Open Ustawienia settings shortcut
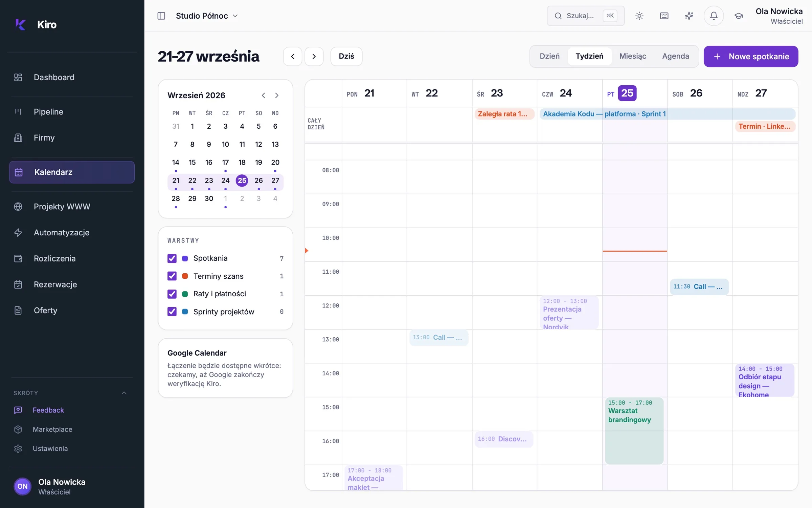Image resolution: width=812 pixels, height=508 pixels. click(72, 449)
